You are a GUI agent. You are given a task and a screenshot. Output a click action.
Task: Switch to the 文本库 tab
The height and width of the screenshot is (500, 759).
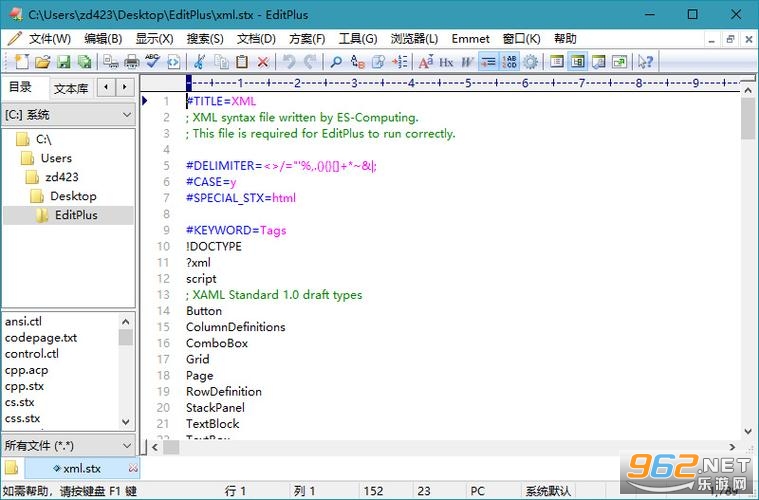(x=71, y=89)
